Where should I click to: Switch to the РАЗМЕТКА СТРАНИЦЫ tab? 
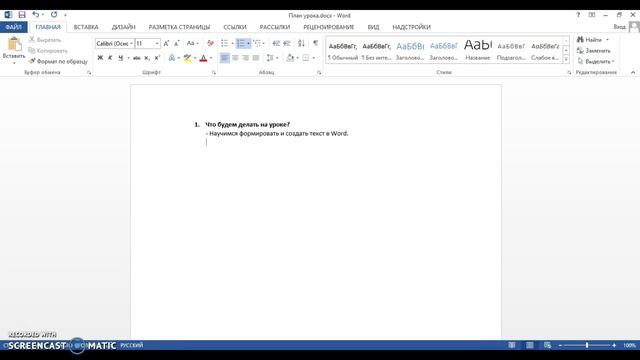(179, 27)
